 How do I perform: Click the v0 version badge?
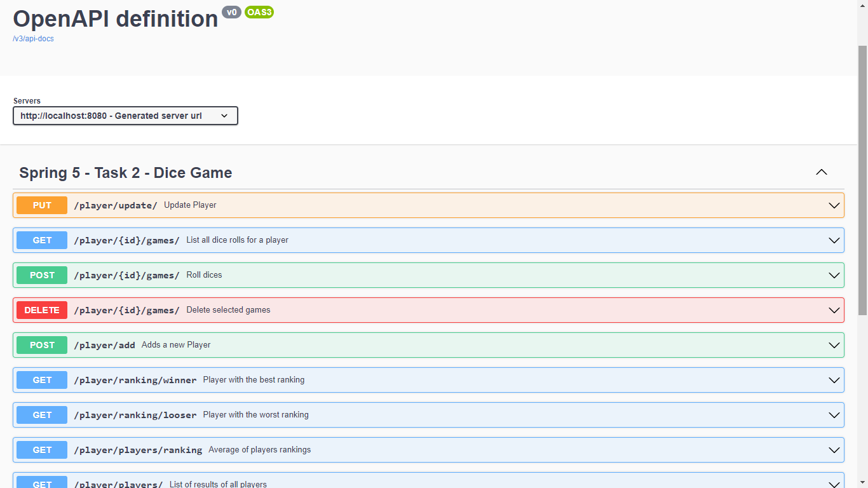pyautogui.click(x=231, y=12)
